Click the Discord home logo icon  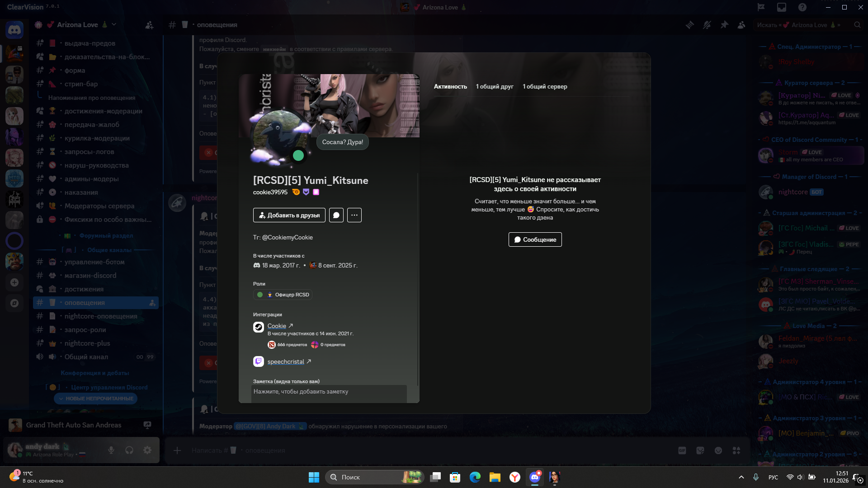click(14, 30)
